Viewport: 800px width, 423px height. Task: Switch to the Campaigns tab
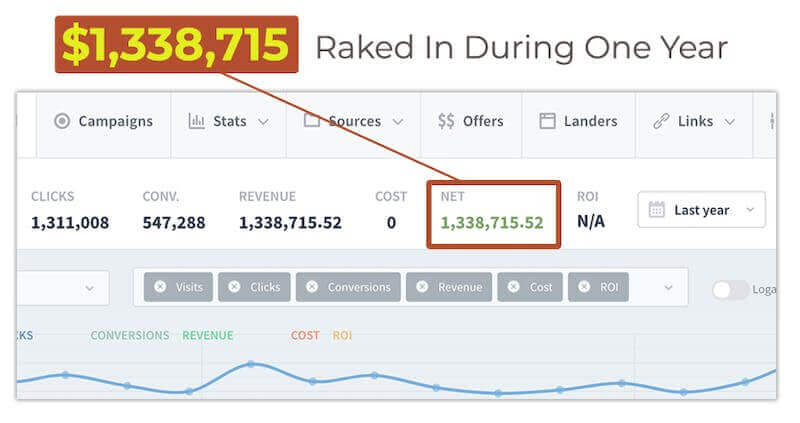[104, 121]
